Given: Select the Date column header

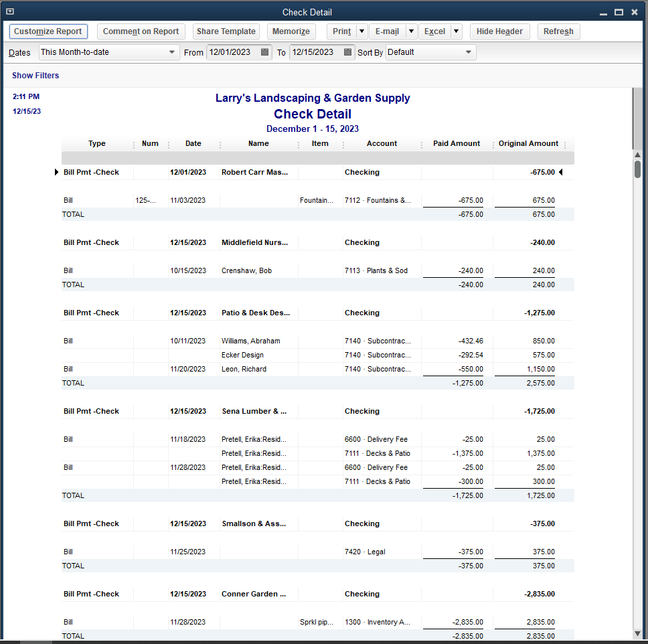Looking at the screenshot, I should click(193, 143).
